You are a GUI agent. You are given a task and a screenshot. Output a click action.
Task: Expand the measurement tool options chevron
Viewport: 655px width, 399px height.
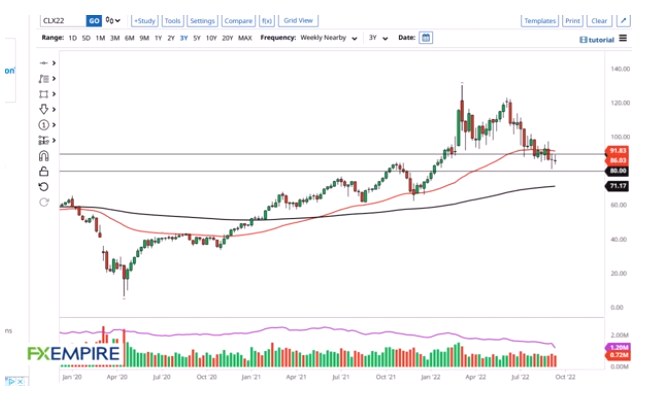54,140
